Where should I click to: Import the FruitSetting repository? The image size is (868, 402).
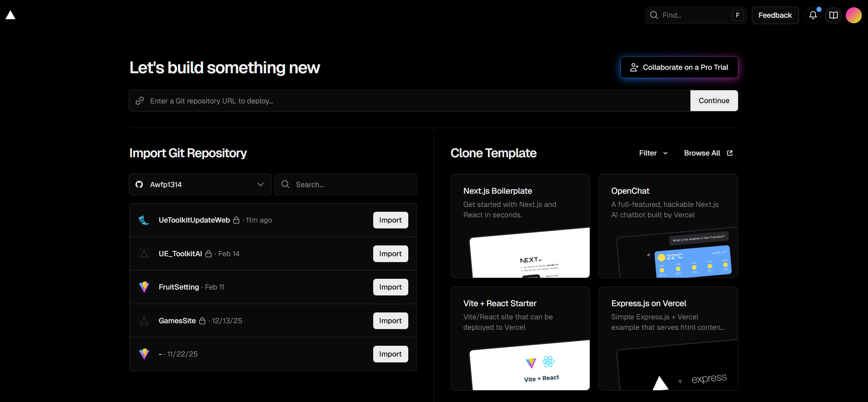coord(391,287)
